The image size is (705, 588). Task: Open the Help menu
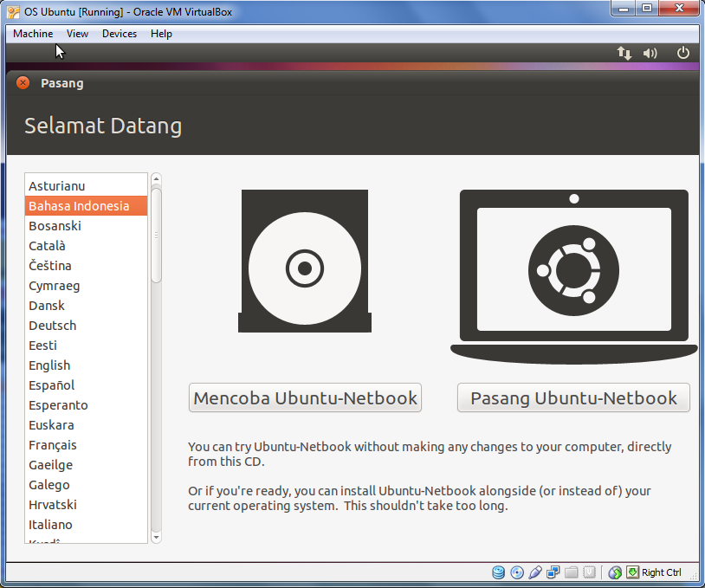point(161,34)
